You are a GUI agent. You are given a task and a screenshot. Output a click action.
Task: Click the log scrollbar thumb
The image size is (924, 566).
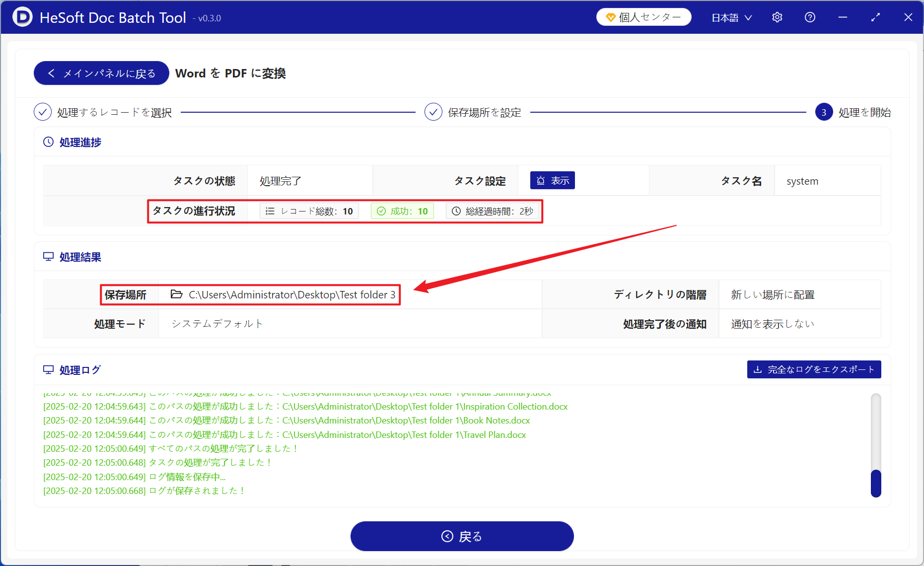876,483
